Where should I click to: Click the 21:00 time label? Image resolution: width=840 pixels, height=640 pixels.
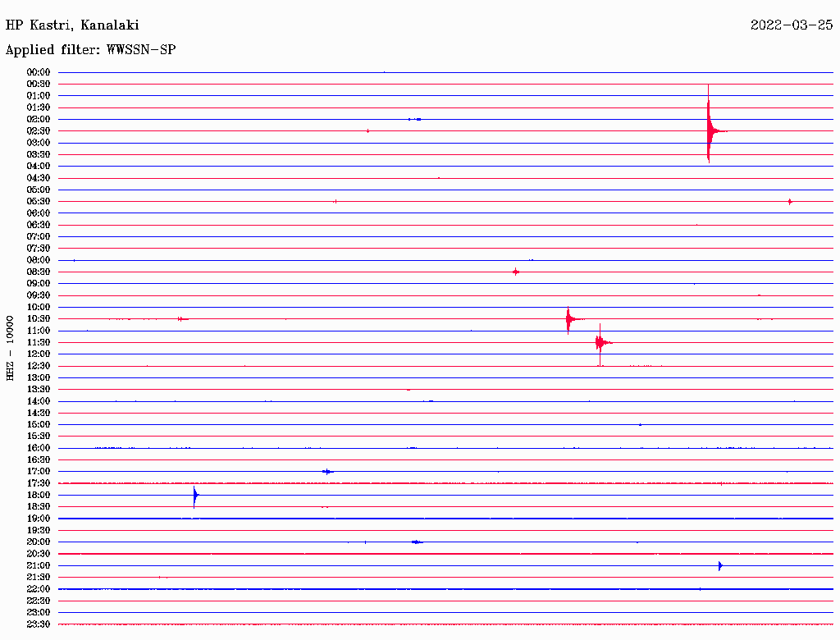39,565
